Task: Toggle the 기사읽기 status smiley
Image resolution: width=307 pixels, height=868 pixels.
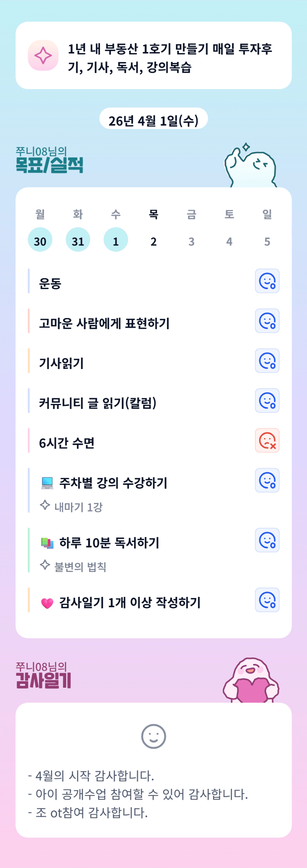Action: (x=267, y=361)
